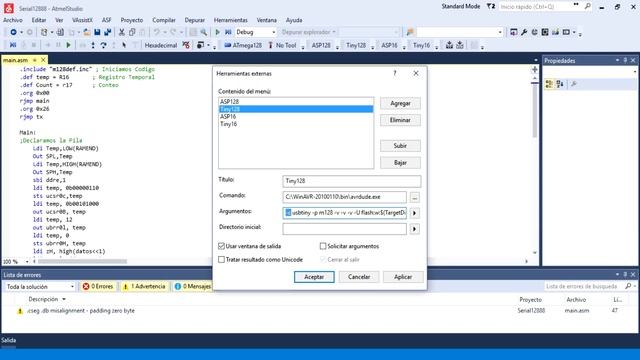Click the Continue green arrow in debug toolbar
The width and height of the screenshot is (640, 360).
pos(69,45)
